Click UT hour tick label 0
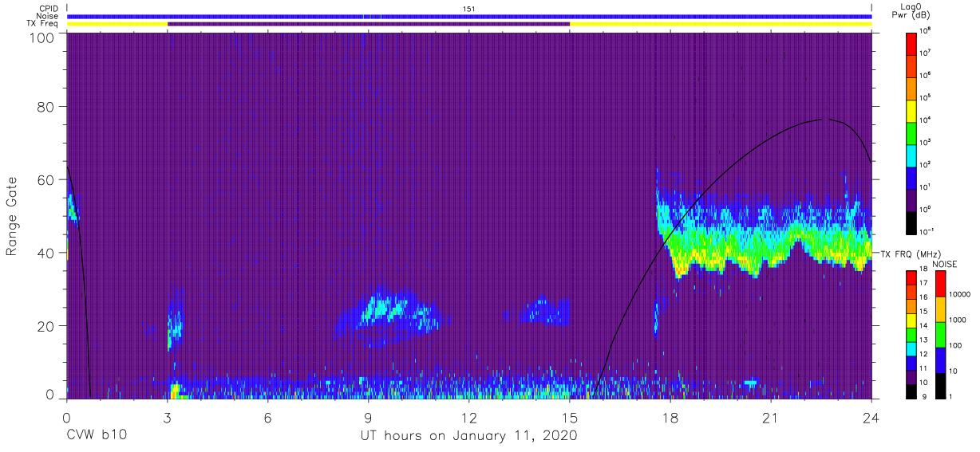Image resolution: width=980 pixels, height=452 pixels. point(67,418)
